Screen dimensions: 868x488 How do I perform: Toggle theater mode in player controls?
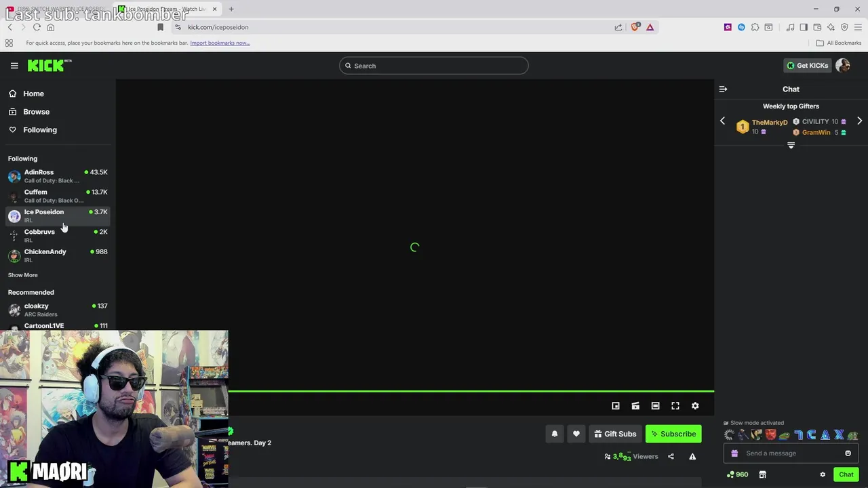tap(655, 406)
